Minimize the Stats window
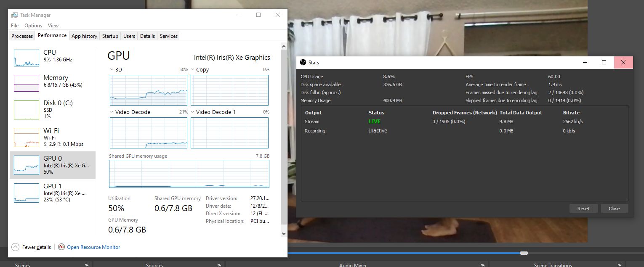644x267 pixels. point(585,62)
